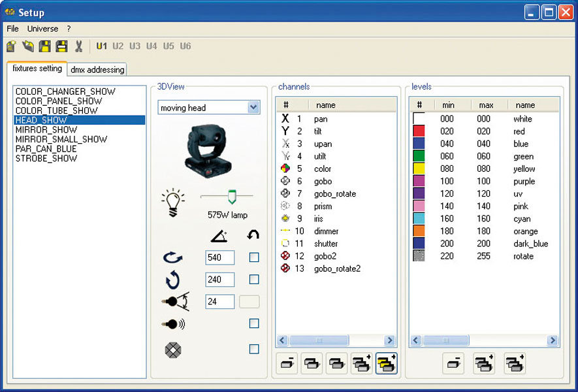This screenshot has height=392, width=578.
Task: Add a new level in the levels panel
Action: 484,363
